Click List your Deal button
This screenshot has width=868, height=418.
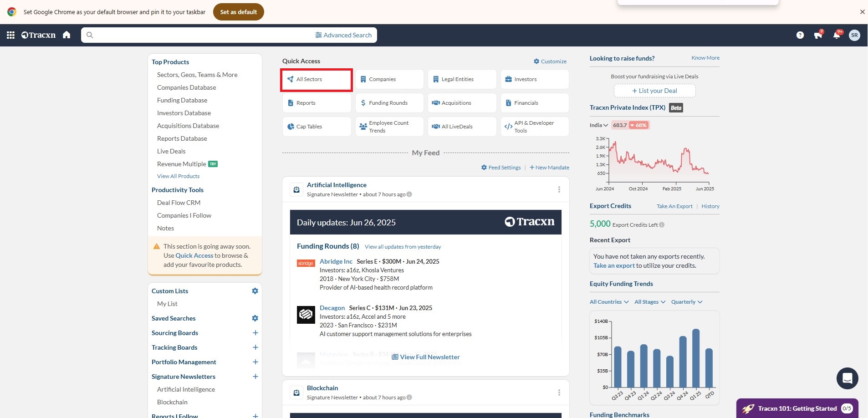click(x=654, y=91)
